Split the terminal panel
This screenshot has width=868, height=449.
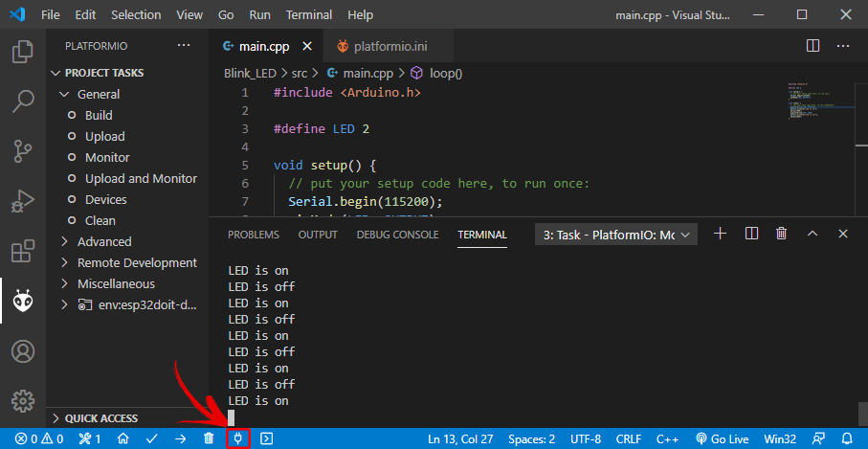coord(751,234)
